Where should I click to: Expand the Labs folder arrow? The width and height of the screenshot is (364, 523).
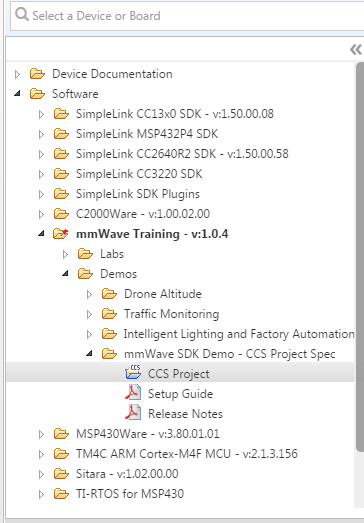point(65,254)
